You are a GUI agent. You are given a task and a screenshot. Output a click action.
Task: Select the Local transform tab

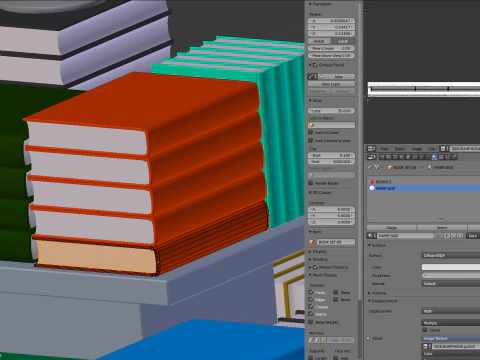[343, 41]
